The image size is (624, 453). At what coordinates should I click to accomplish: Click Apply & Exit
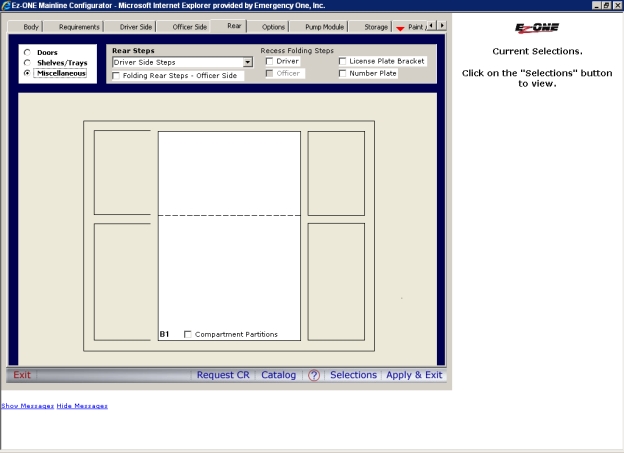tap(414, 375)
